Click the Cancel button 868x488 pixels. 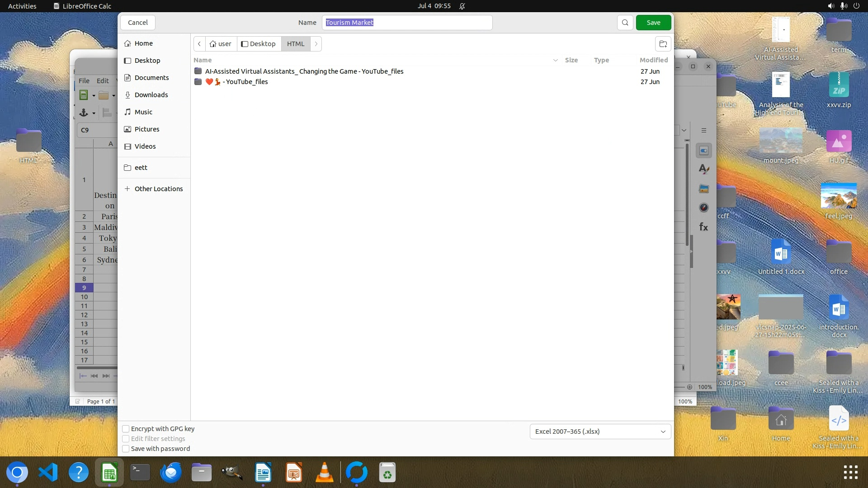pos(137,23)
